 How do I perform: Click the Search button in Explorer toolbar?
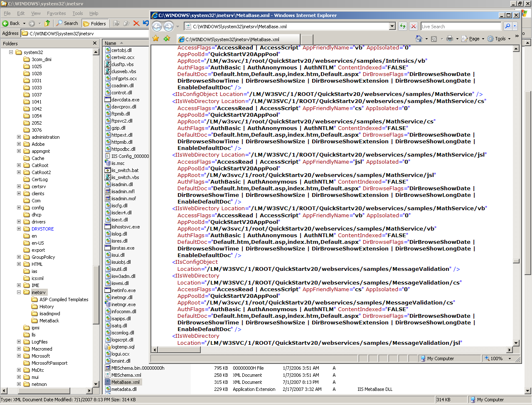(x=67, y=23)
